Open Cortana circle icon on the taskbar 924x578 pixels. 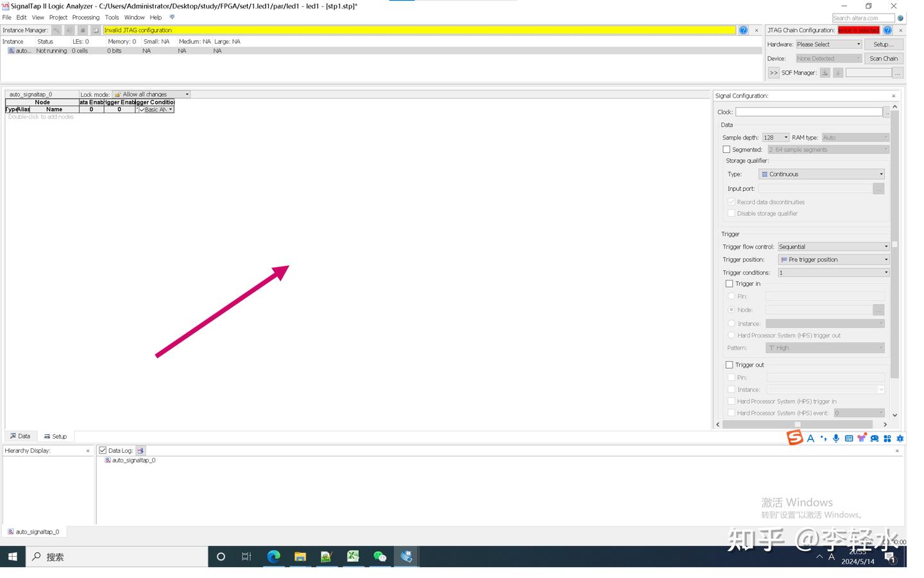pyautogui.click(x=221, y=557)
